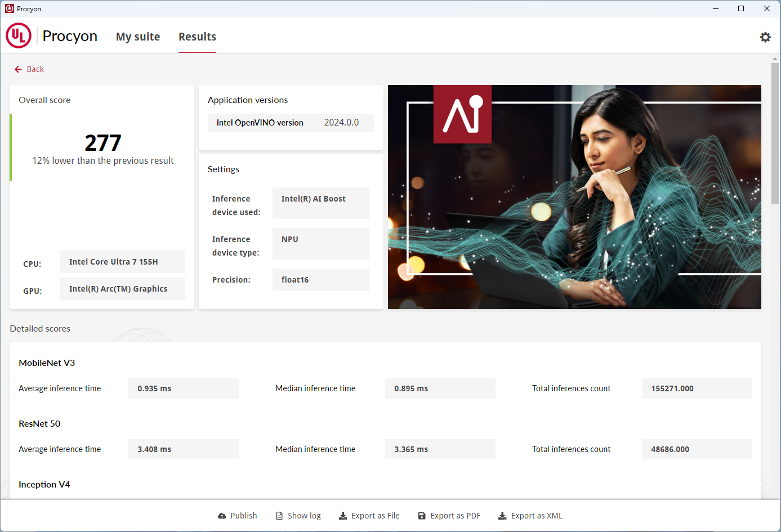781x532 pixels.
Task: Click ResNet inferences count 48686.000
Action: coord(697,449)
